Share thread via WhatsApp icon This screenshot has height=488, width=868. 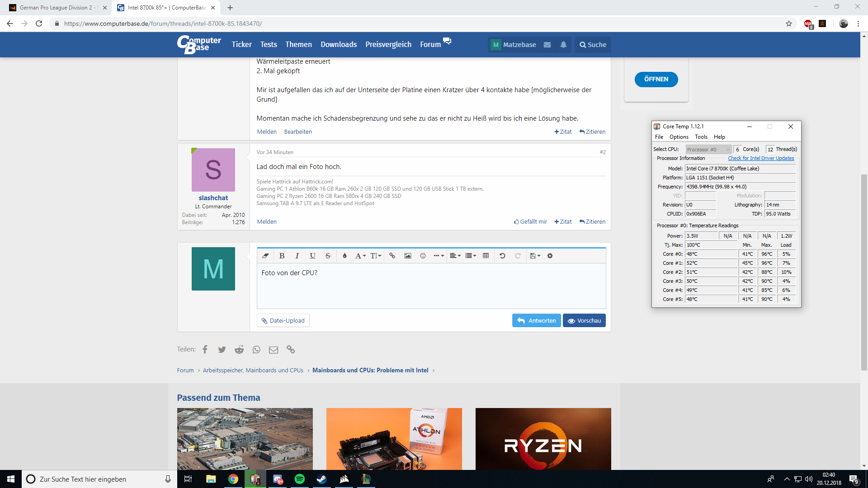point(256,350)
